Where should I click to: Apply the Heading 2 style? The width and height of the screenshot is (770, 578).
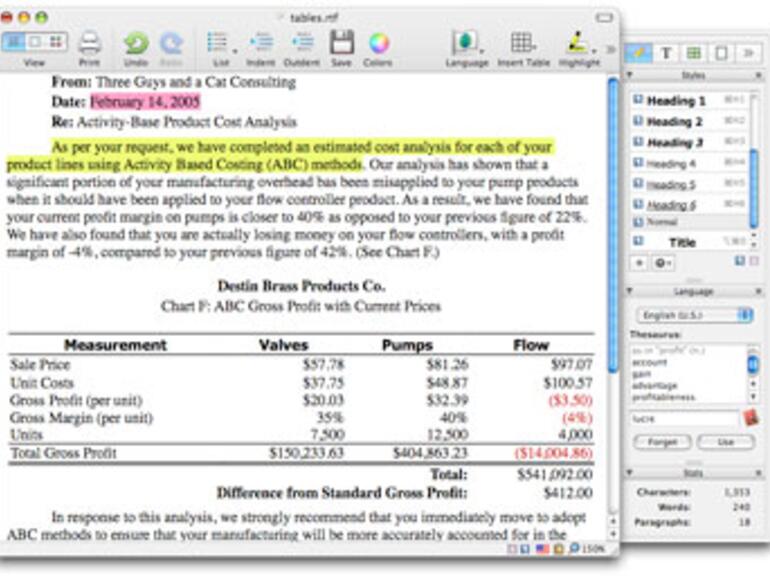[688, 121]
